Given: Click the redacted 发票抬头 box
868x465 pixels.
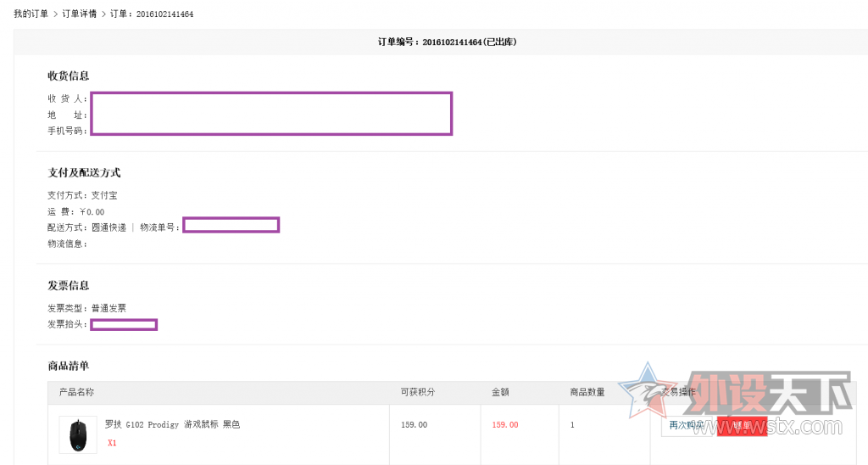Looking at the screenshot, I should 124,324.
